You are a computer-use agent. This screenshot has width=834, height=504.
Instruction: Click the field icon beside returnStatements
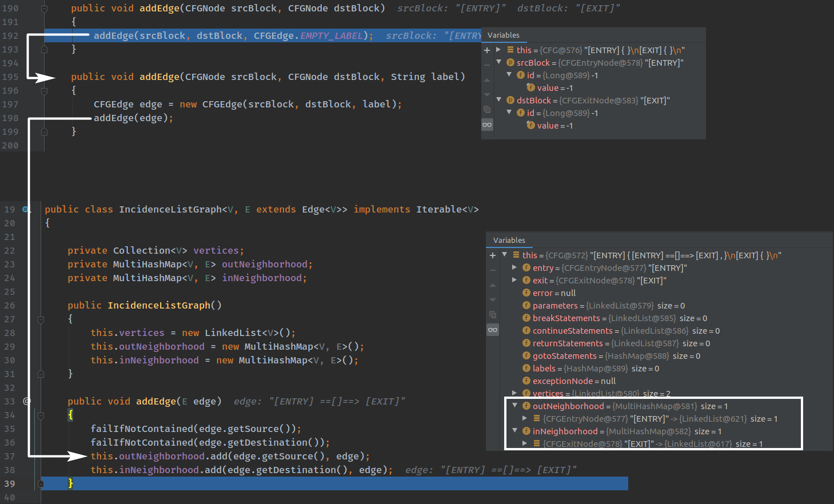point(526,343)
